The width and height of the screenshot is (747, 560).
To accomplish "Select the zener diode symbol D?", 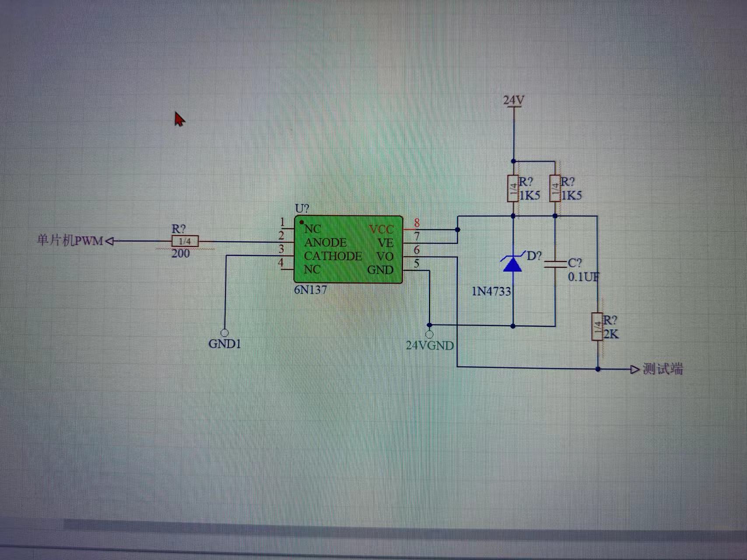I will [x=512, y=263].
